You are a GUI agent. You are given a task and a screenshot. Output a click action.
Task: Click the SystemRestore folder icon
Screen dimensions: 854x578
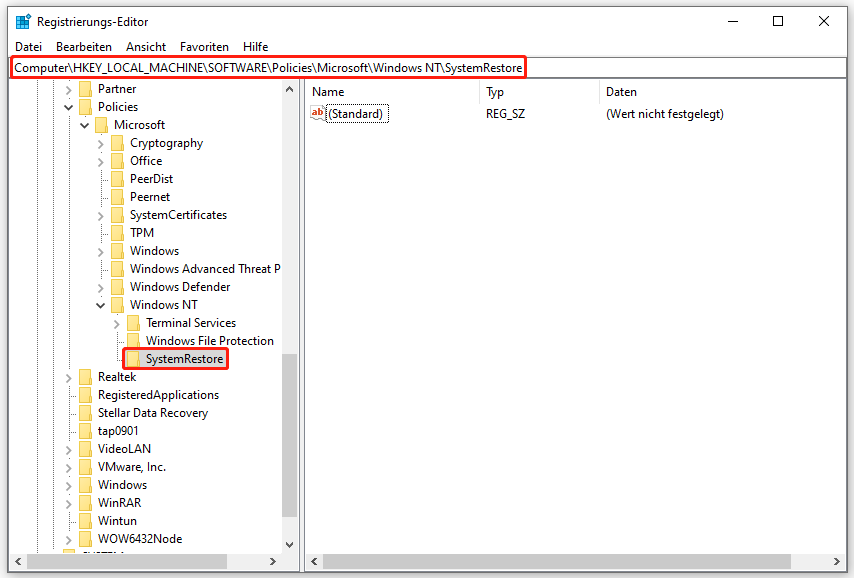coord(133,358)
